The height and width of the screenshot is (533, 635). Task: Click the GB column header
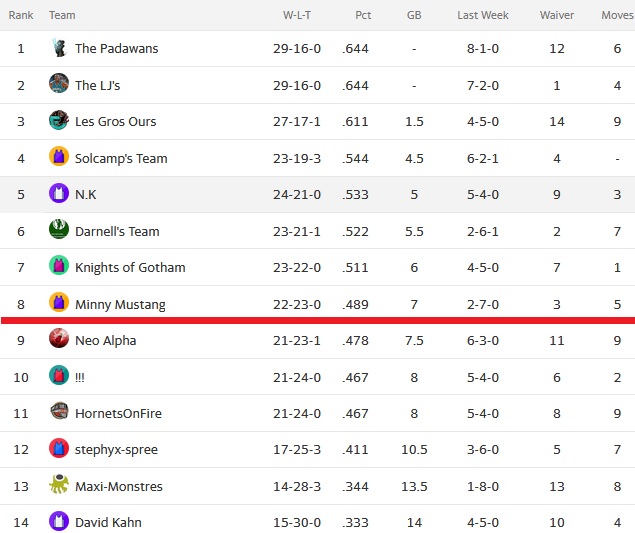pos(414,15)
